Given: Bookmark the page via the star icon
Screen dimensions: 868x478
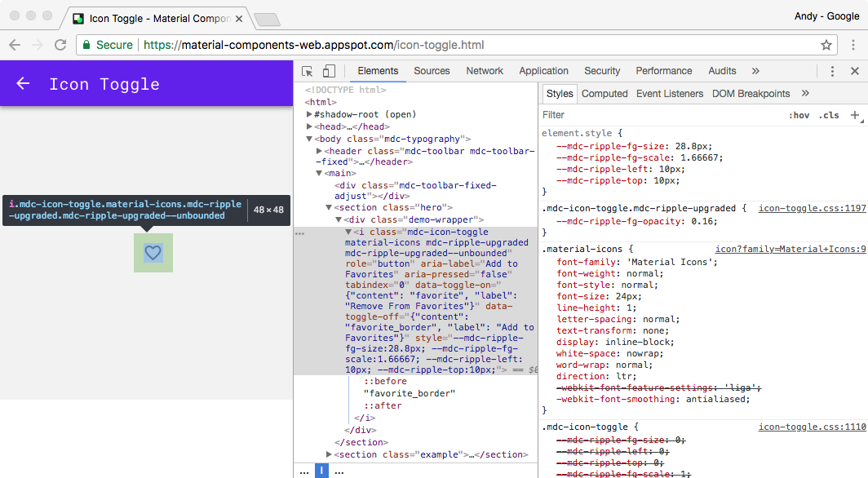Looking at the screenshot, I should pos(826,46).
